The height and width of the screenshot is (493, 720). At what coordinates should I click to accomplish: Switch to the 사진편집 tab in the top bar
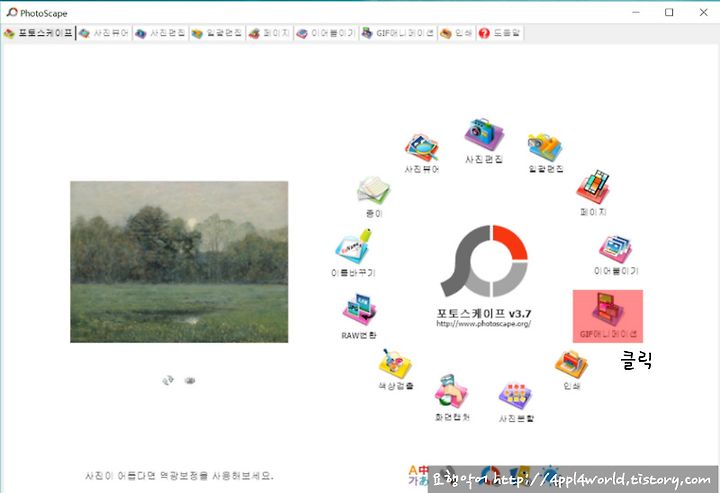point(160,33)
